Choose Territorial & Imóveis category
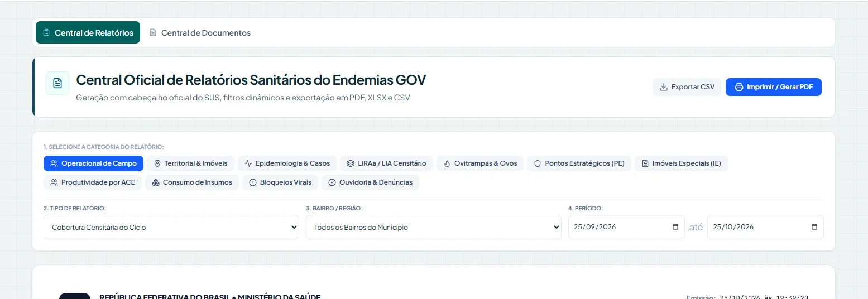The height and width of the screenshot is (299, 868). 190,163
